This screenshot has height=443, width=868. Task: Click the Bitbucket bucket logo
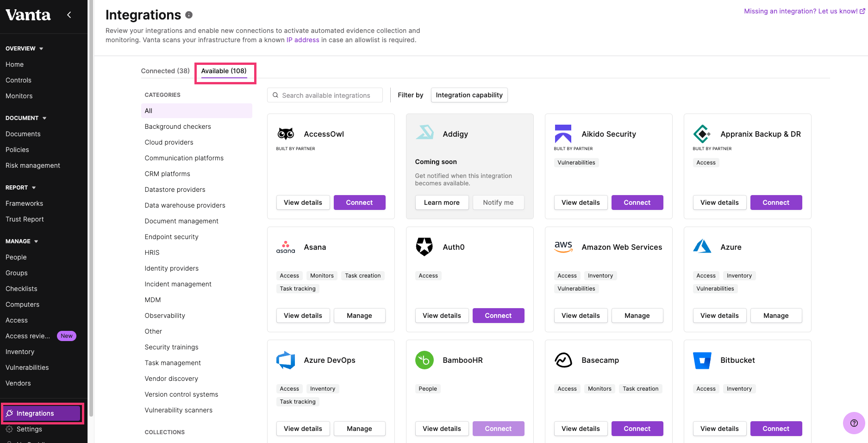pos(702,361)
